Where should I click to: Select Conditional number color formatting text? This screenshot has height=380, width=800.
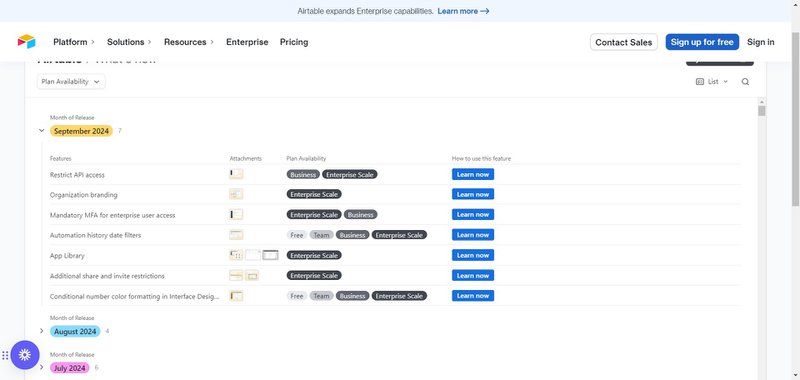click(135, 296)
